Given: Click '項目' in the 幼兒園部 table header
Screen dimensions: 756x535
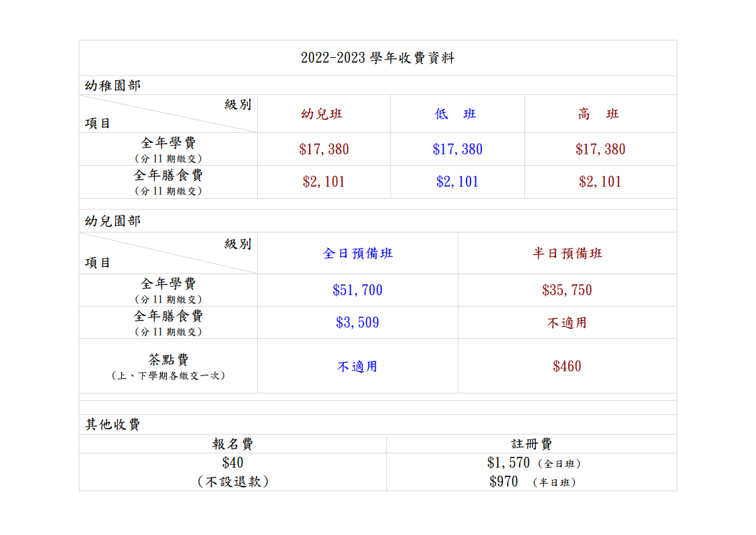Looking at the screenshot, I should [x=98, y=263].
